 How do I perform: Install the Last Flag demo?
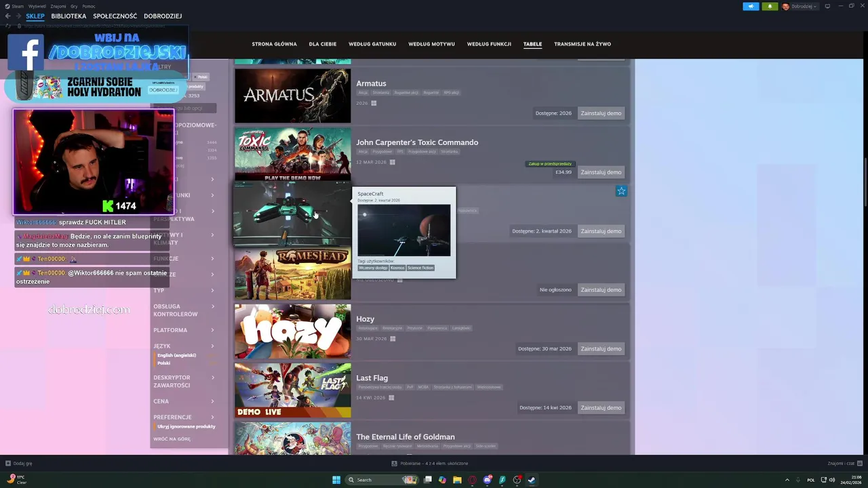pos(601,407)
